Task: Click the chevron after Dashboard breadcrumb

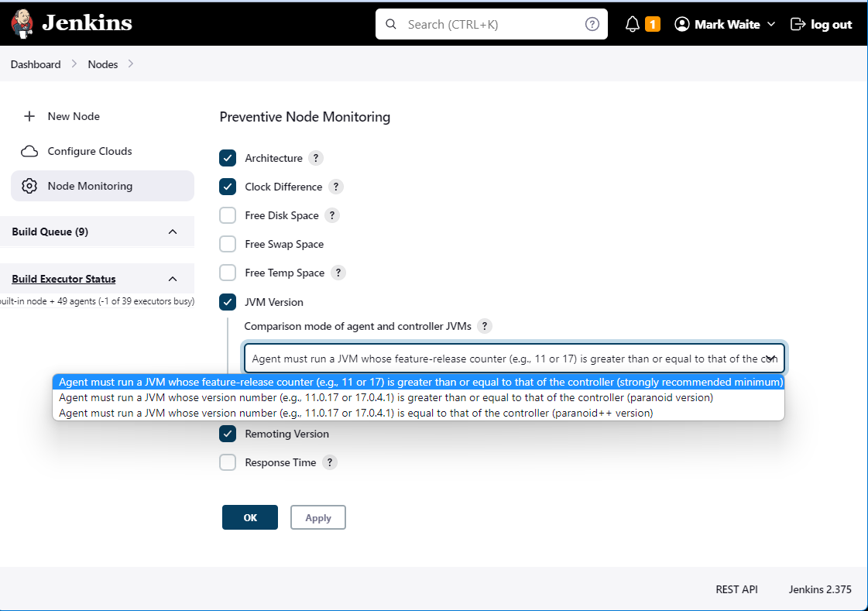Action: [74, 64]
